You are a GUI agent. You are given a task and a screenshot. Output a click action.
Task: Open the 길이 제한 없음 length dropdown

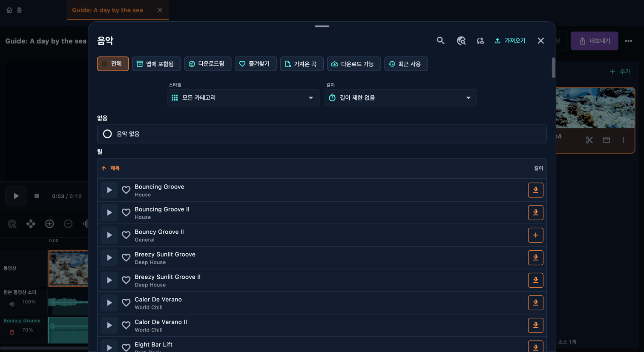400,97
